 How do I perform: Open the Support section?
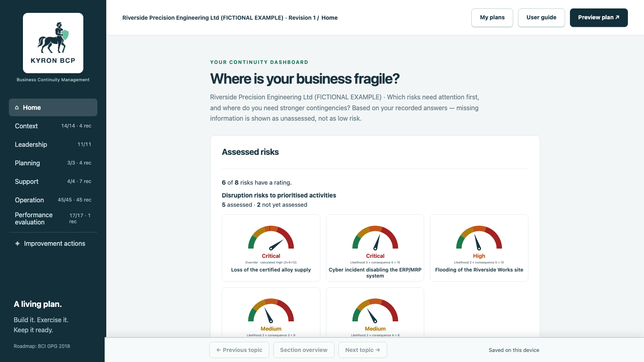pyautogui.click(x=53, y=181)
